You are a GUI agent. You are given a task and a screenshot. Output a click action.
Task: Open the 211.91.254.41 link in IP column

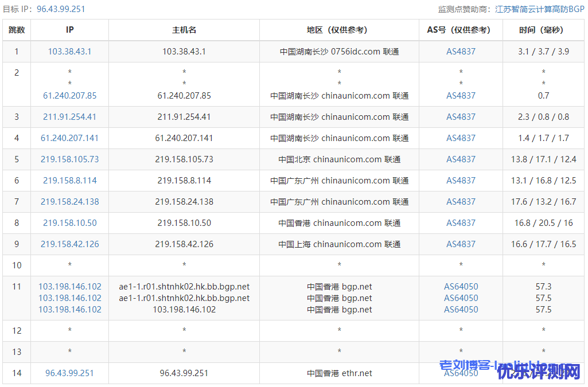pyautogui.click(x=69, y=117)
